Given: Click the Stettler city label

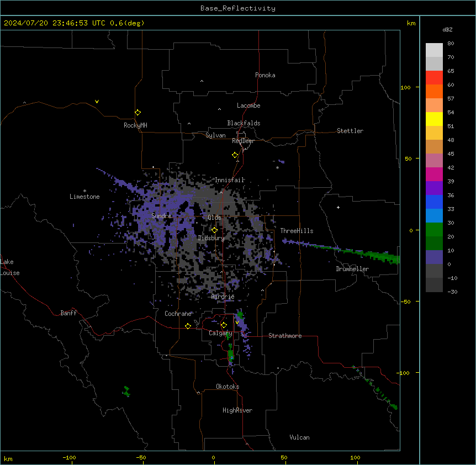Looking at the screenshot, I should (350, 131).
